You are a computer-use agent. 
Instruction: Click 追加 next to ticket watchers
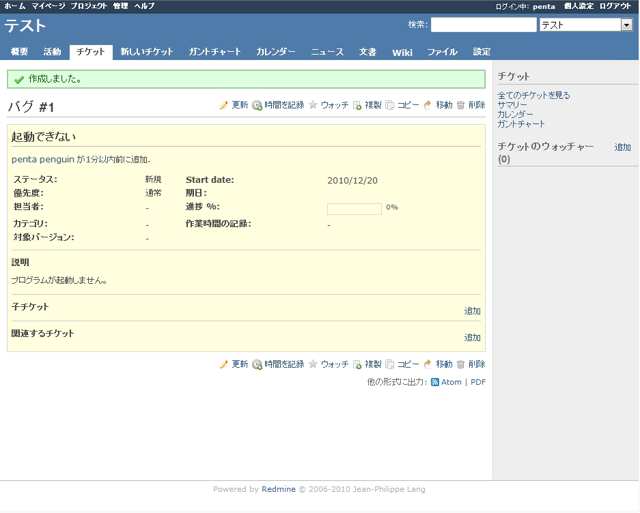623,147
